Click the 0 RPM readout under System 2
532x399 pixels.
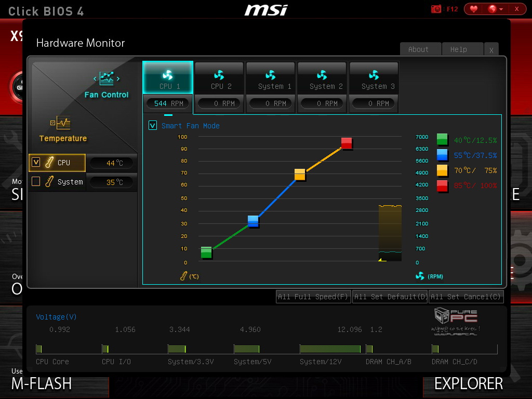pyautogui.click(x=322, y=103)
